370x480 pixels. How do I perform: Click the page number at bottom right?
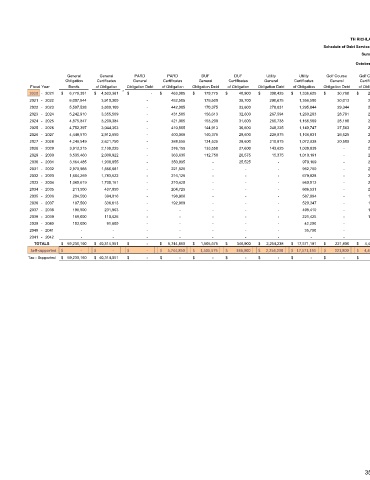click(367, 472)
